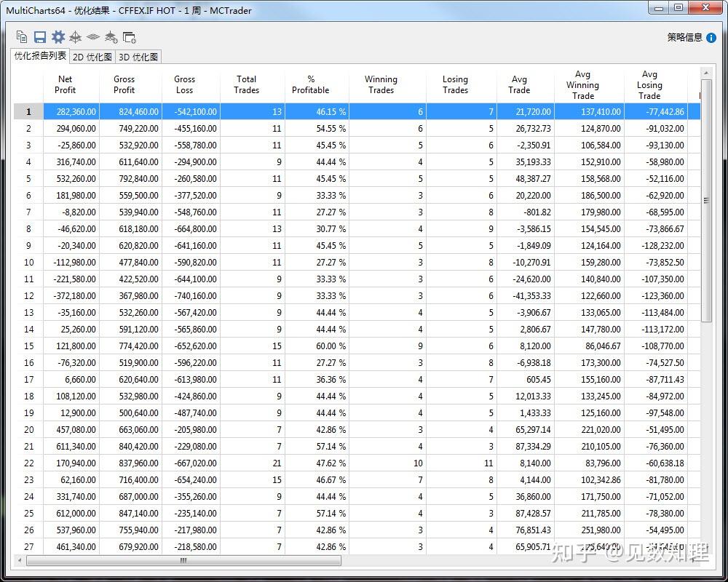Click avg trade cell -41,353.33

click(526, 295)
